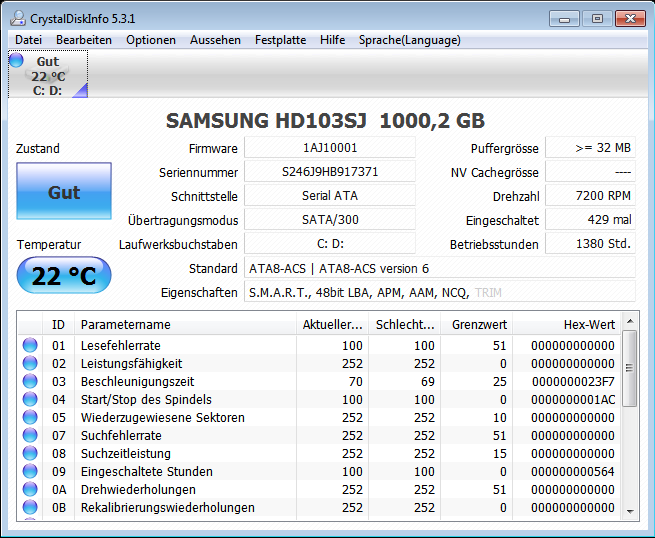Click the Schnittstelle field Serial ATA
Image resolution: width=655 pixels, height=538 pixels.
[x=330, y=195]
